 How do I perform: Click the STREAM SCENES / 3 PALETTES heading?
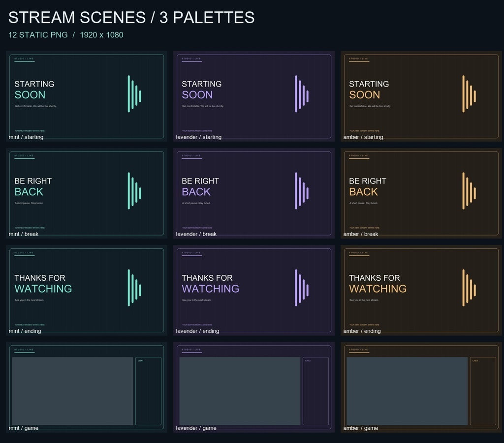131,17
